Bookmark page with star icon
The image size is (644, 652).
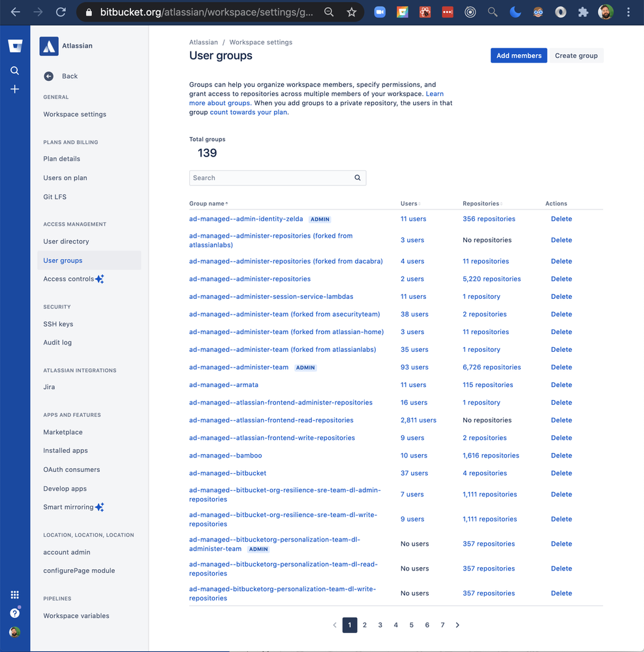pyautogui.click(x=351, y=12)
